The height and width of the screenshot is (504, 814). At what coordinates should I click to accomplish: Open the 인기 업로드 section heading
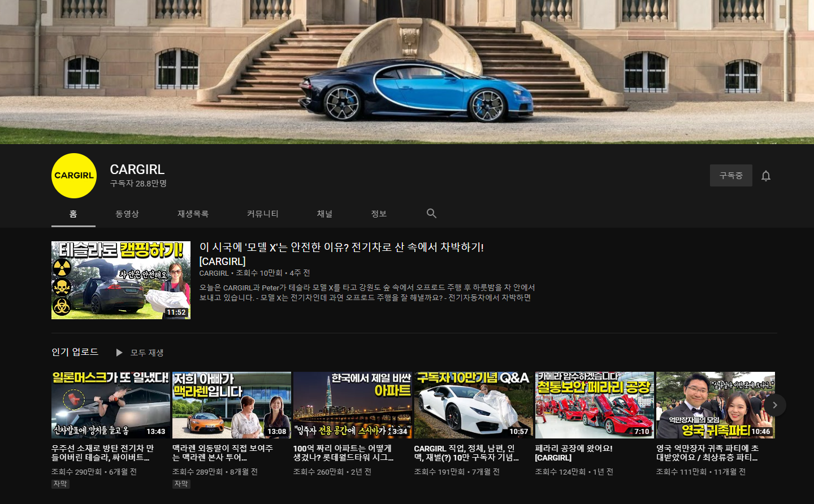(75, 352)
